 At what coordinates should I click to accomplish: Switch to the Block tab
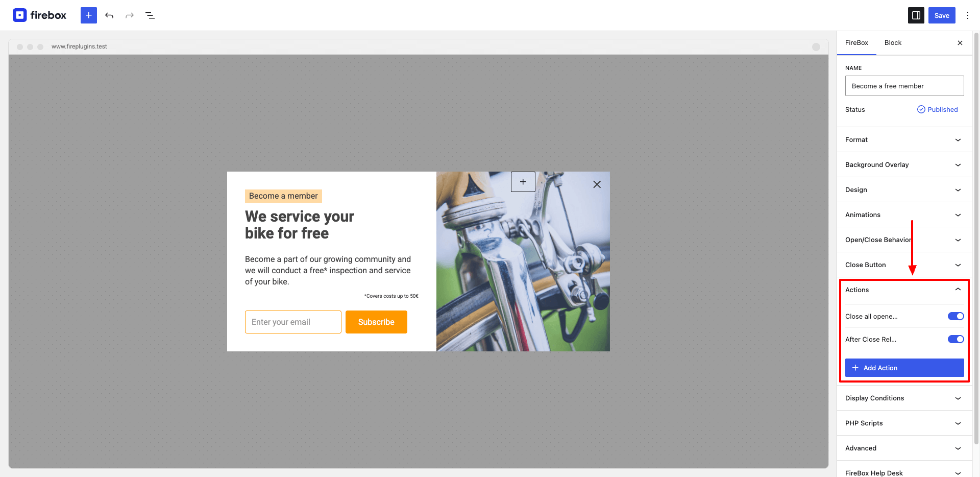point(893,43)
